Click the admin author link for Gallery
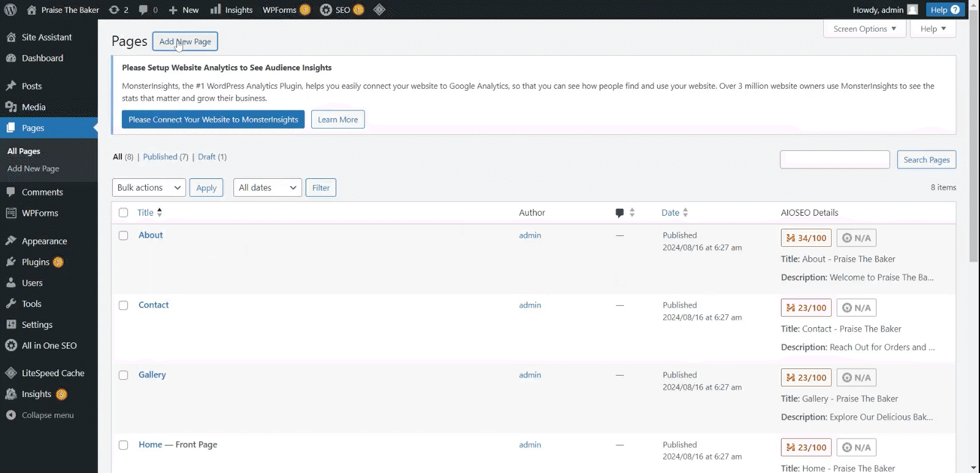Screen dimensions: 980x473 click(x=530, y=375)
